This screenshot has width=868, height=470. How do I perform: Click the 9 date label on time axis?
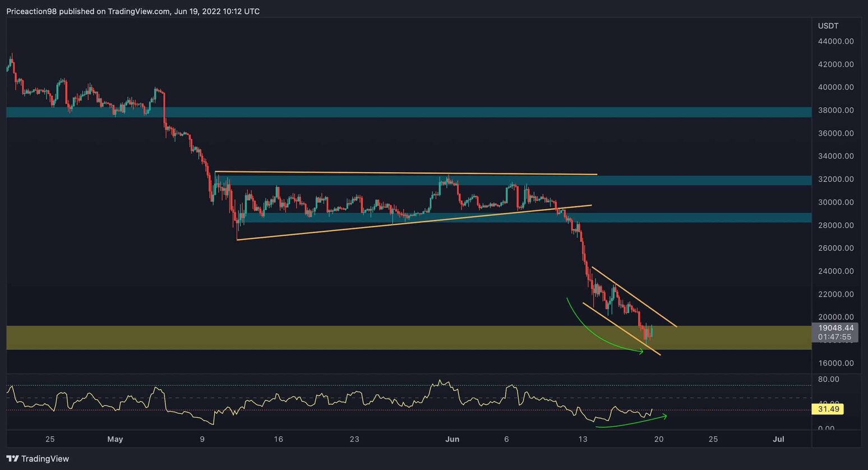tap(202, 439)
